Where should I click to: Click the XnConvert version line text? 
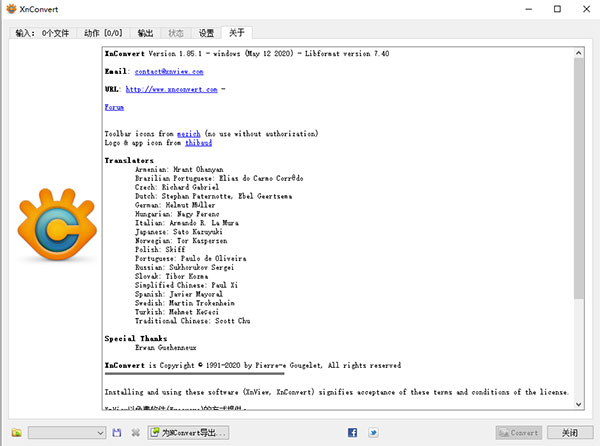pyautogui.click(x=247, y=54)
